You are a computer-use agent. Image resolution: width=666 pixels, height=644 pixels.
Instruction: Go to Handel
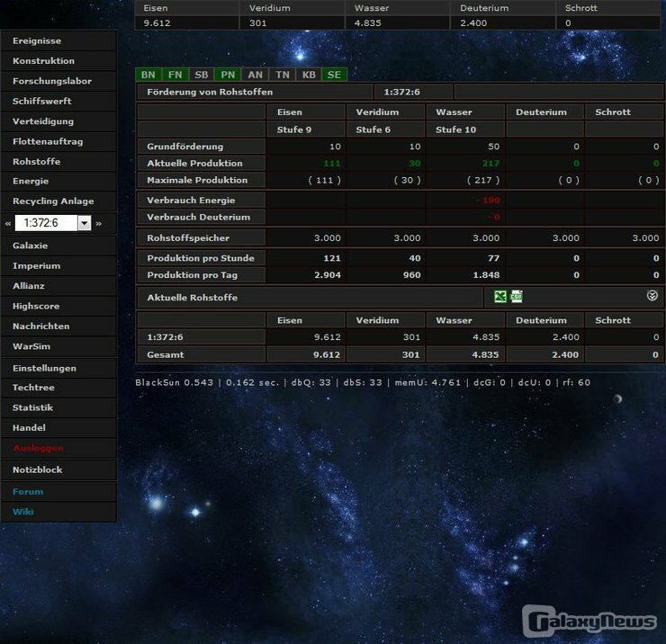(58, 427)
